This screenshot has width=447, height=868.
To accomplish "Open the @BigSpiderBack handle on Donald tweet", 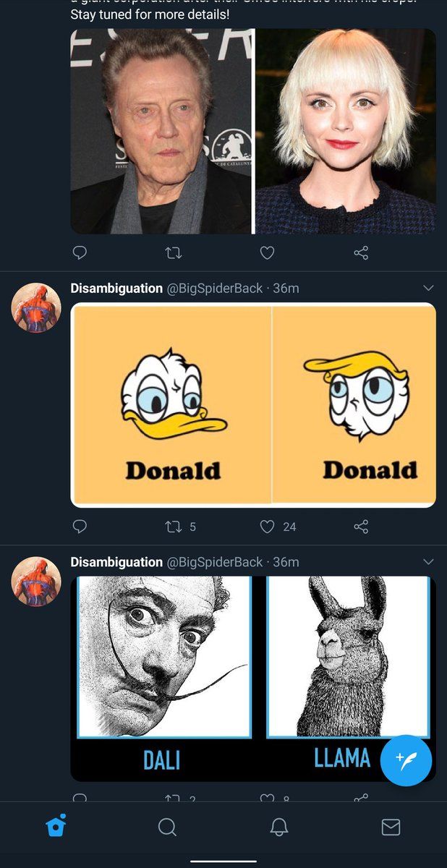I will pos(215,289).
